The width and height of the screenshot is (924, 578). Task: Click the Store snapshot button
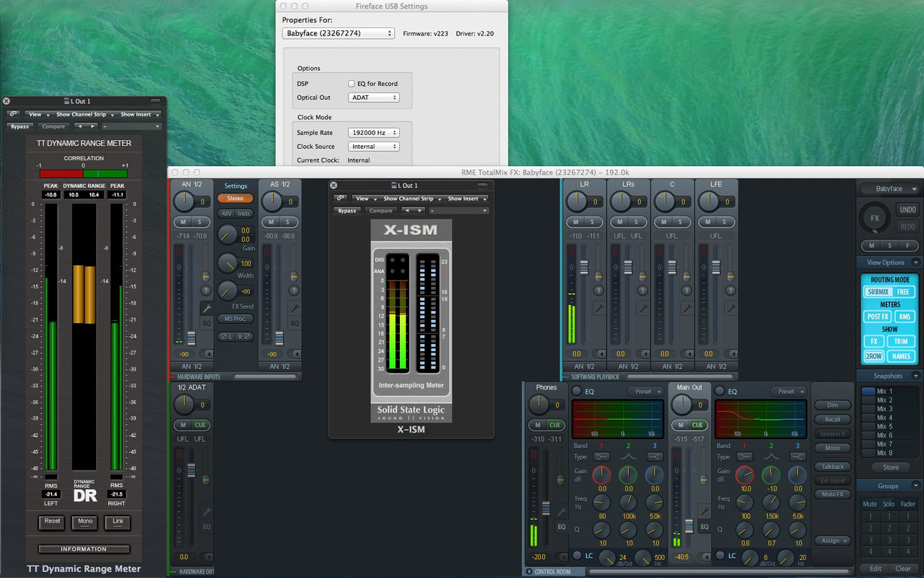[891, 467]
